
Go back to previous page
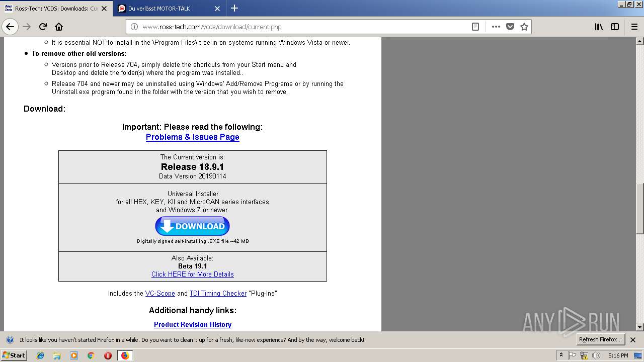point(10,27)
